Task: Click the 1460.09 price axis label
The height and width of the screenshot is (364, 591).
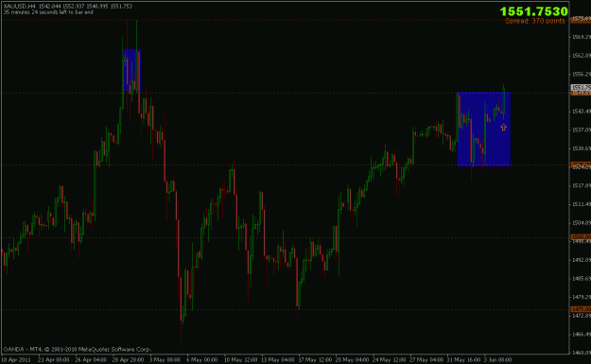Action: 582,353
